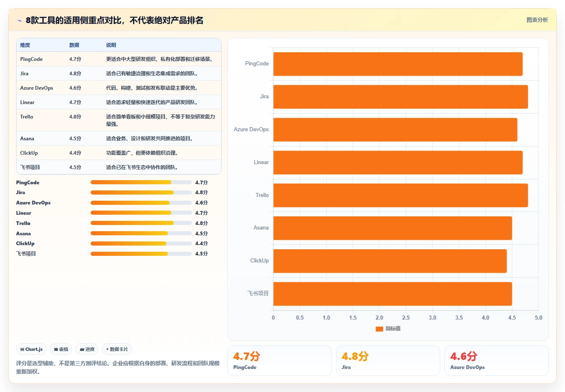The height and width of the screenshot is (392, 565).
Task: Toggle the 指标值 legend swatch
Action: coord(379,329)
